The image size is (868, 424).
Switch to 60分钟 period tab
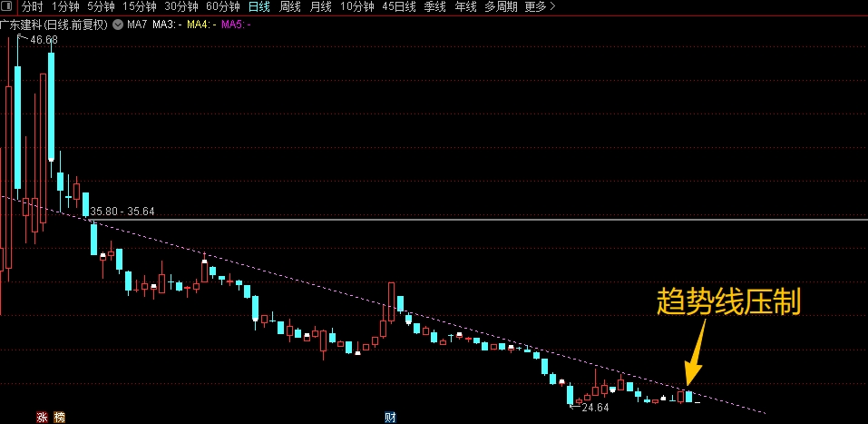click(223, 7)
